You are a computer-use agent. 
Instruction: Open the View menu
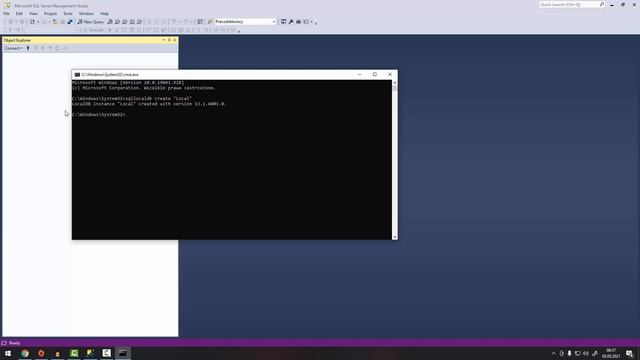33,13
